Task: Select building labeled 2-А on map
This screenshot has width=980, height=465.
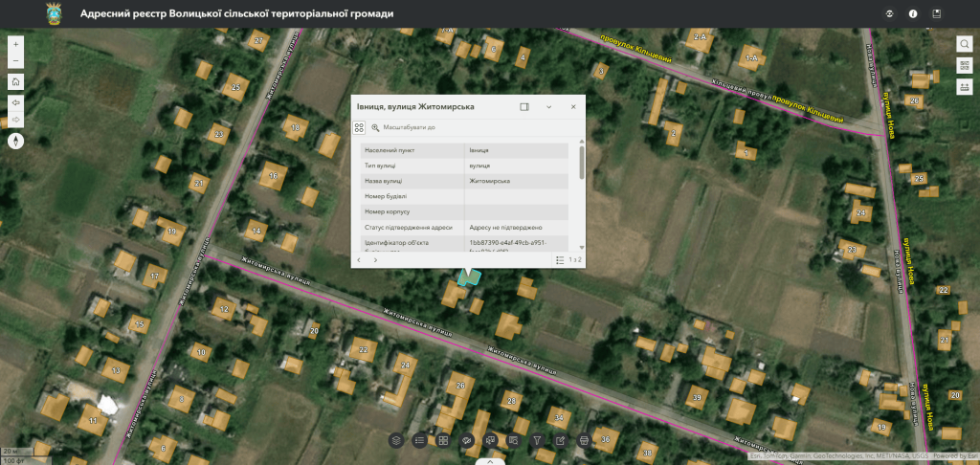Action: 700,38
